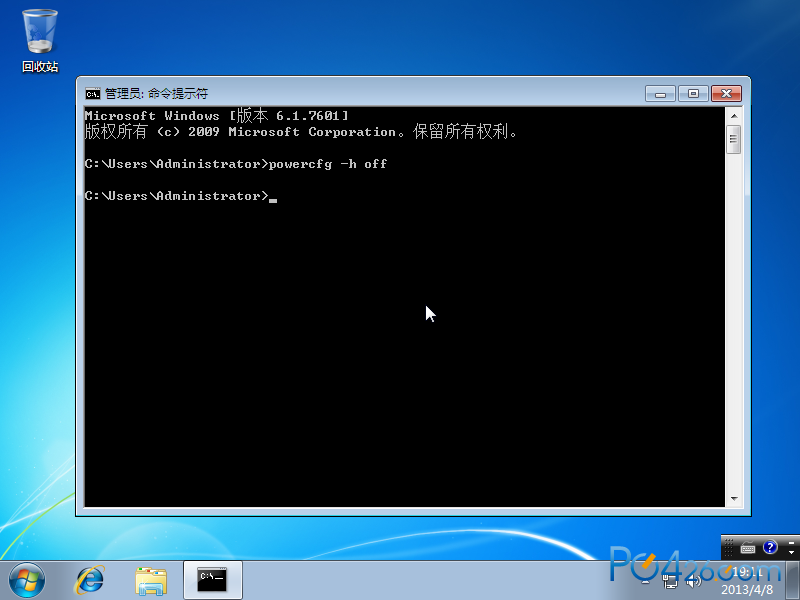The width and height of the screenshot is (800, 600).
Task: Maximize the command prompt window
Action: (693, 93)
